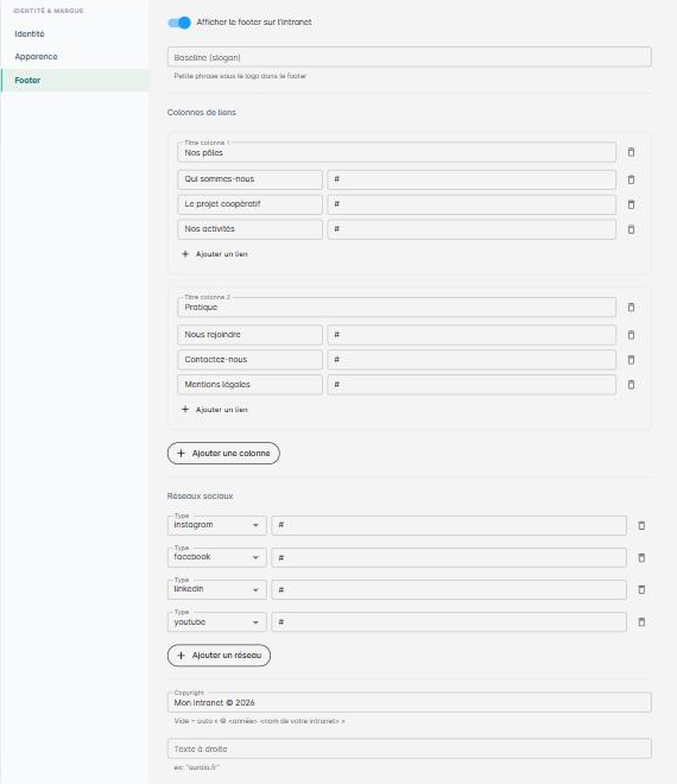This screenshot has height=784, width=677.
Task: Add a link under Nos pôles column
Action: pos(215,254)
